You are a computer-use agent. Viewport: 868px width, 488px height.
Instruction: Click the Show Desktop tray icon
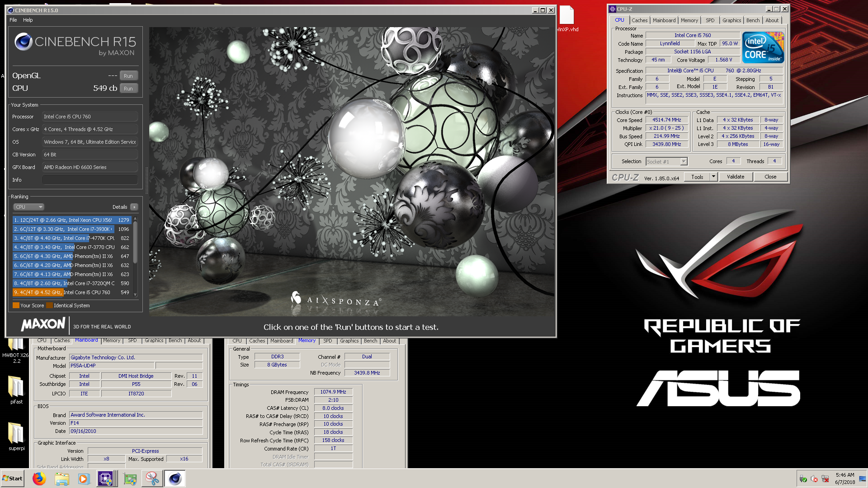click(863, 479)
